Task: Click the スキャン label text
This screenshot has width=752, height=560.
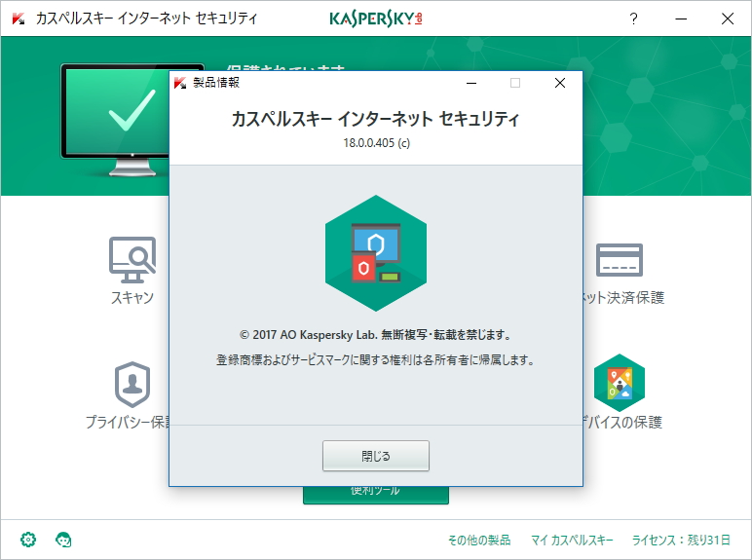Action: pyautogui.click(x=132, y=297)
